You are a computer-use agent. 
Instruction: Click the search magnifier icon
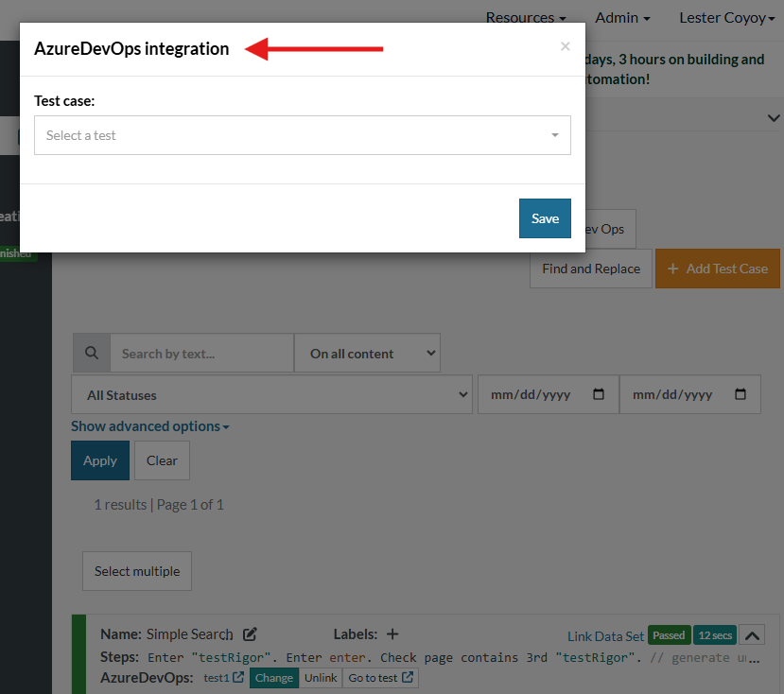92,354
